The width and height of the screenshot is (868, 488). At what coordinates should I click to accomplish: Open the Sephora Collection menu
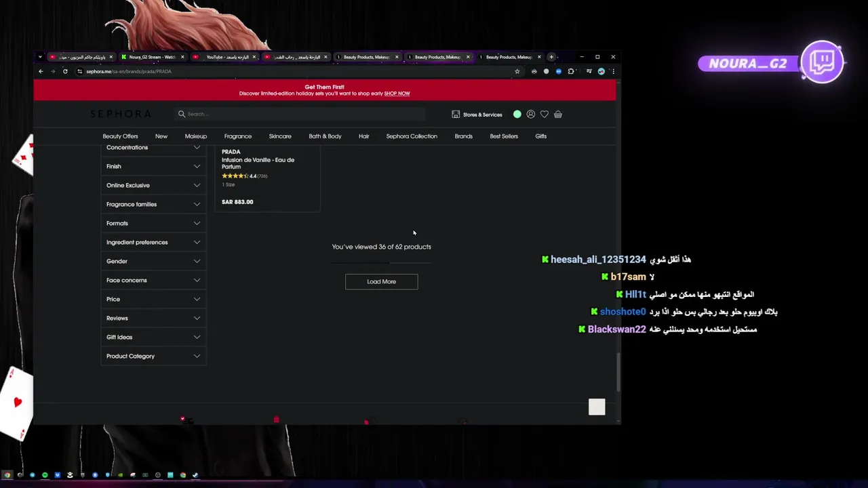pyautogui.click(x=412, y=136)
